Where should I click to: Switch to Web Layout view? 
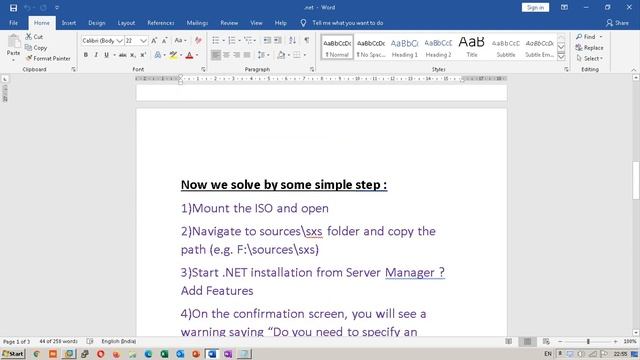[546, 341]
